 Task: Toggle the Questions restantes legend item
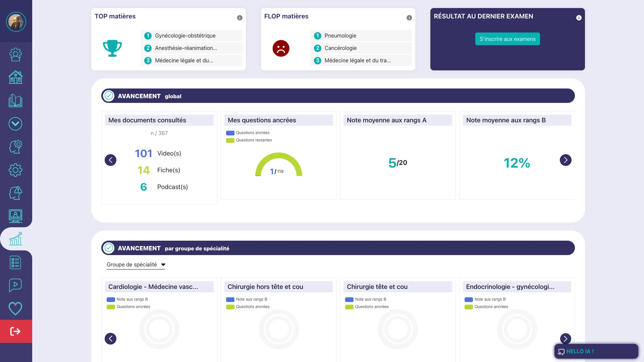click(249, 140)
